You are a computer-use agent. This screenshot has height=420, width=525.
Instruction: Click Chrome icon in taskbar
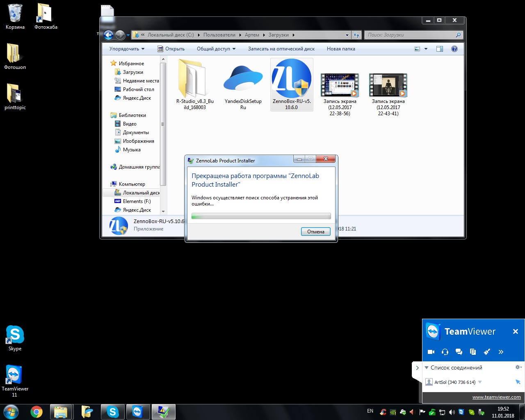click(x=37, y=412)
